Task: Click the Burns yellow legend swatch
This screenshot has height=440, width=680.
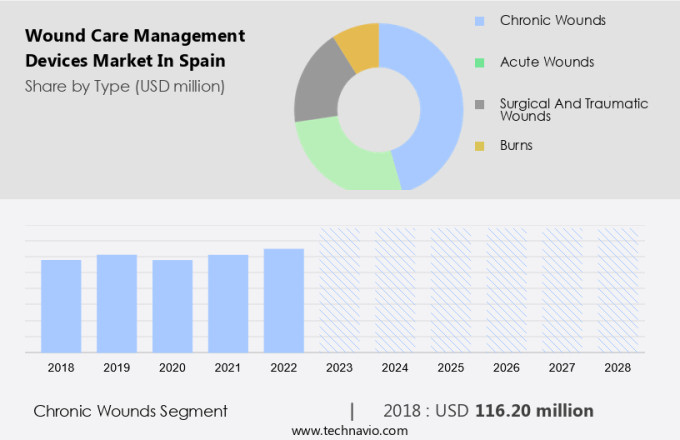Action: (x=479, y=146)
